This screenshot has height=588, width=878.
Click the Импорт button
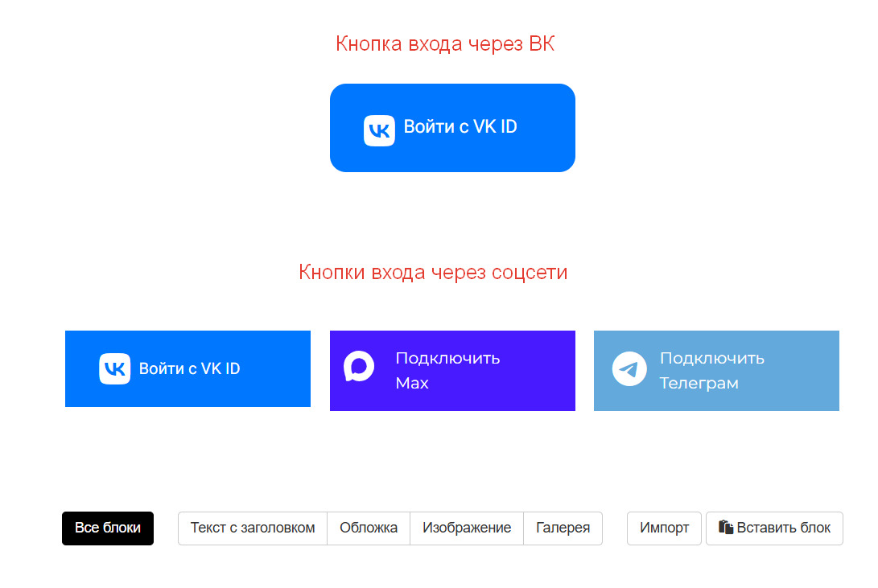coord(664,528)
